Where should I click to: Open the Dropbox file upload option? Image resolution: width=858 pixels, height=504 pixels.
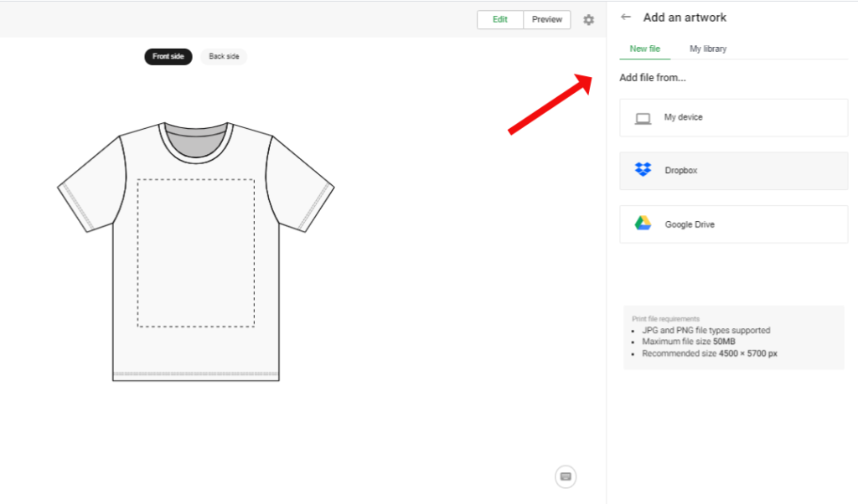(x=733, y=170)
